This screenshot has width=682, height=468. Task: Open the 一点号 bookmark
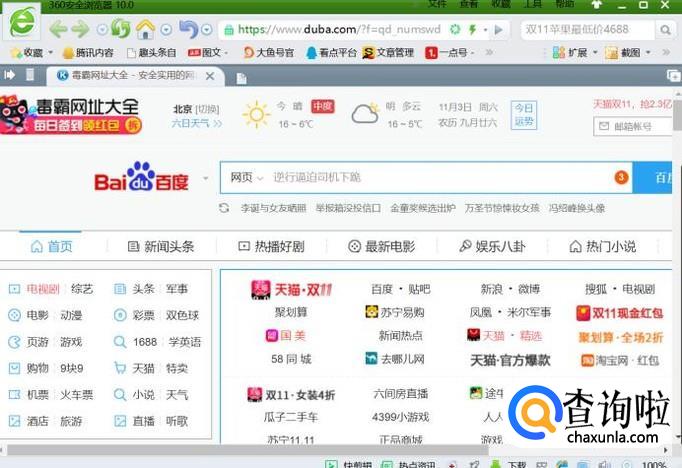[446, 53]
